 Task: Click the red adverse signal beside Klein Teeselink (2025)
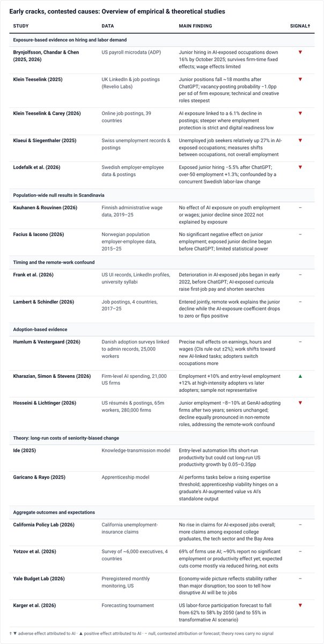click(x=300, y=79)
